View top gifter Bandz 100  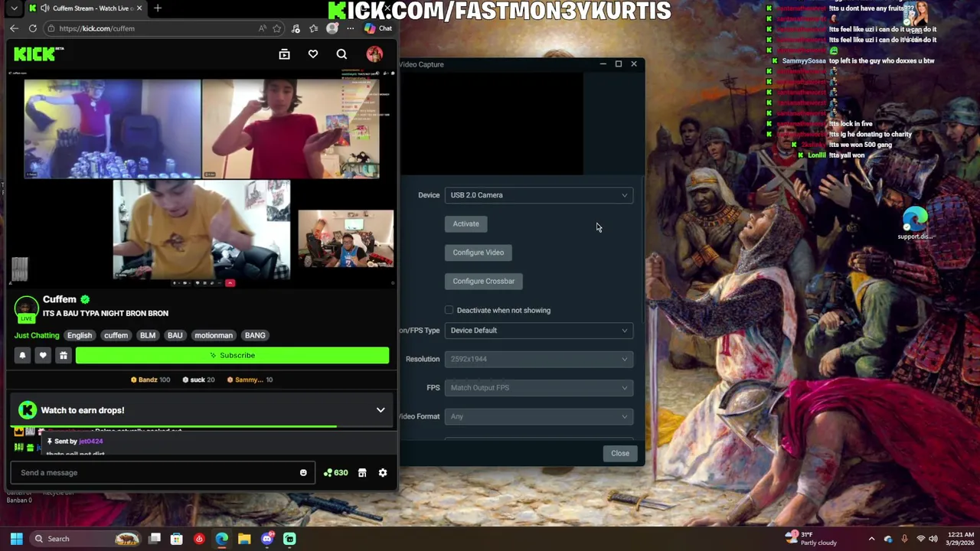point(150,380)
